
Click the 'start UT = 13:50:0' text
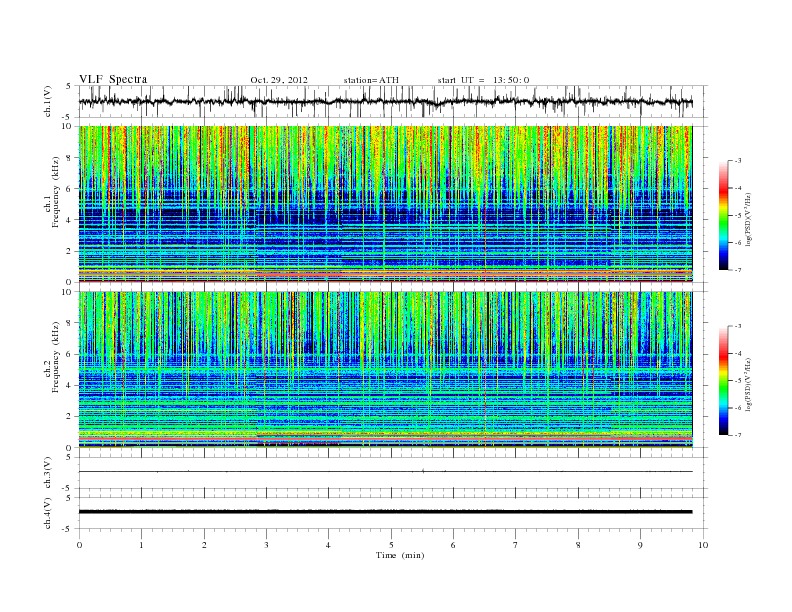483,80
